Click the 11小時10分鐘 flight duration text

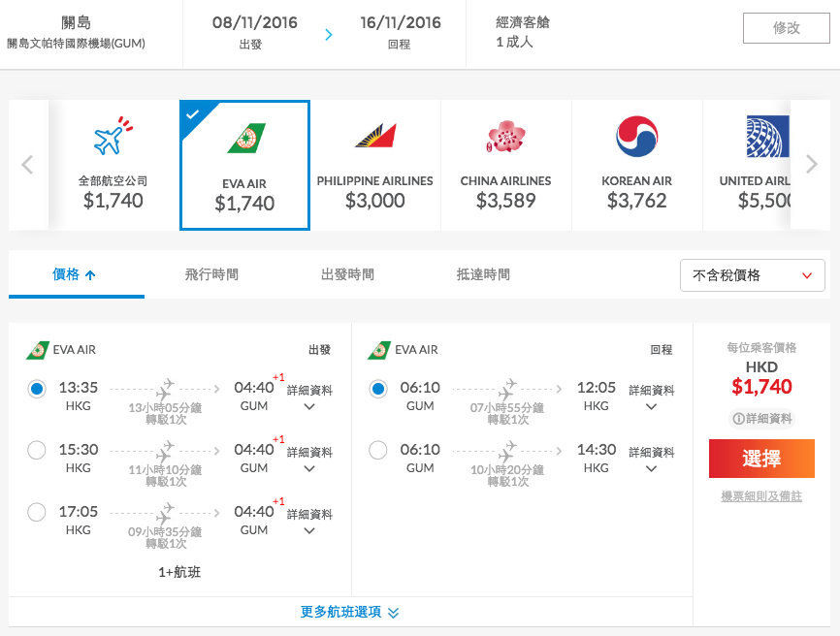(165, 470)
